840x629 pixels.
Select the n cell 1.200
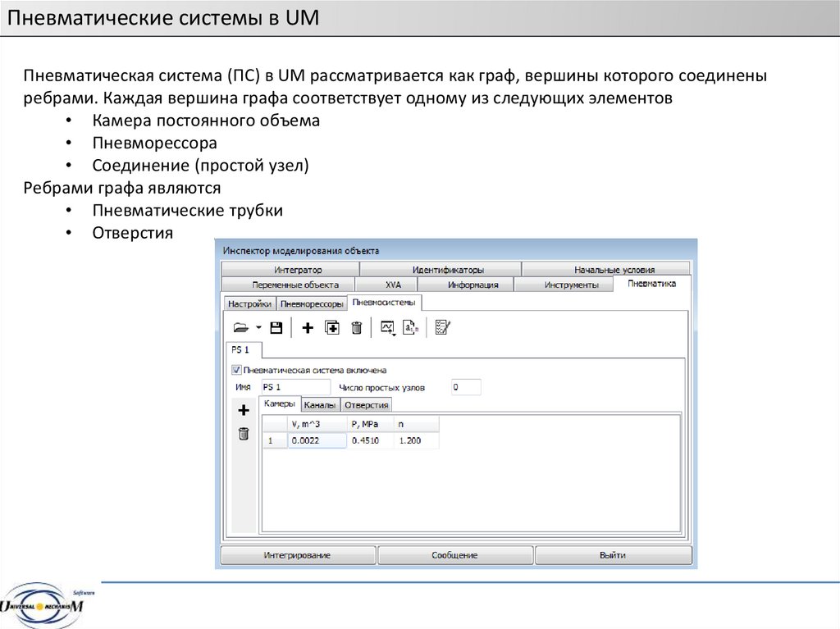[416, 440]
